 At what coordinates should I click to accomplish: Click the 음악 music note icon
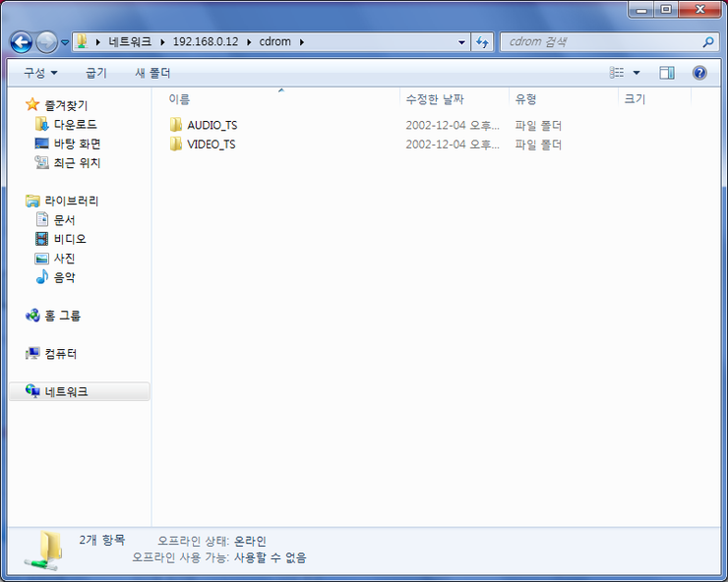point(41,276)
